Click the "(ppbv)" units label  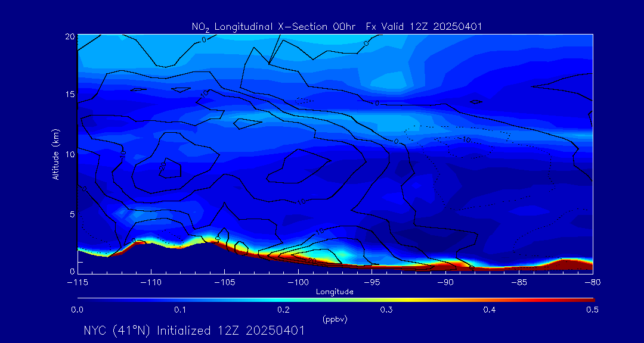[335, 320]
